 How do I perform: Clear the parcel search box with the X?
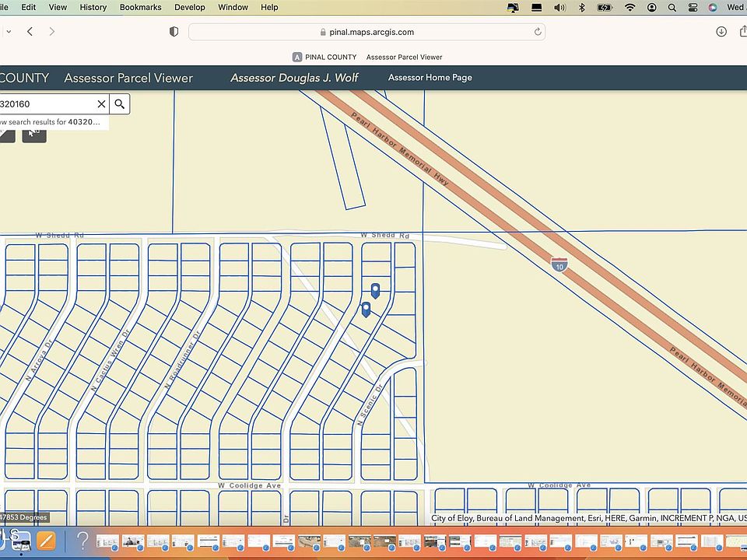coord(101,103)
